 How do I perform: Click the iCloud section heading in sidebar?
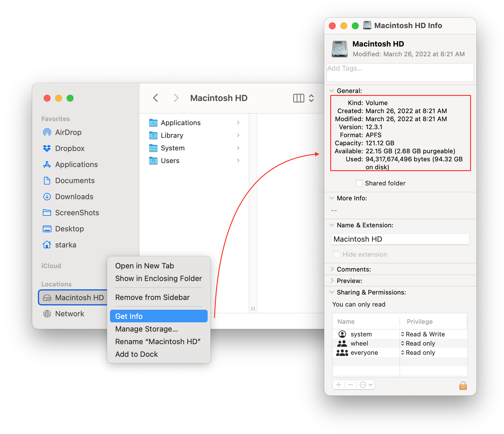[51, 266]
